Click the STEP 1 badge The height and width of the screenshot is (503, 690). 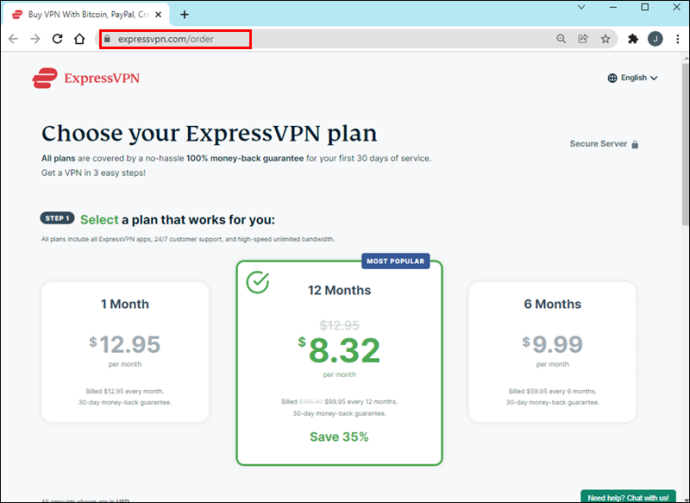[57, 218]
